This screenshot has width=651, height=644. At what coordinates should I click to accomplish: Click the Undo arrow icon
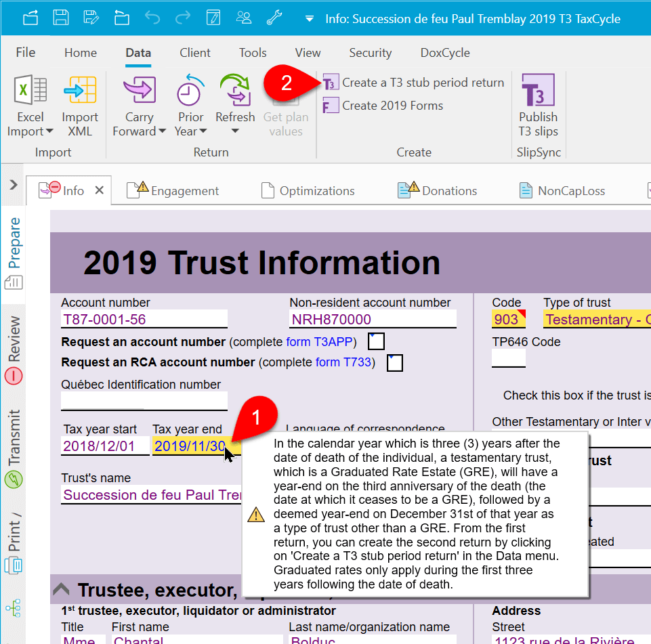pos(152,18)
